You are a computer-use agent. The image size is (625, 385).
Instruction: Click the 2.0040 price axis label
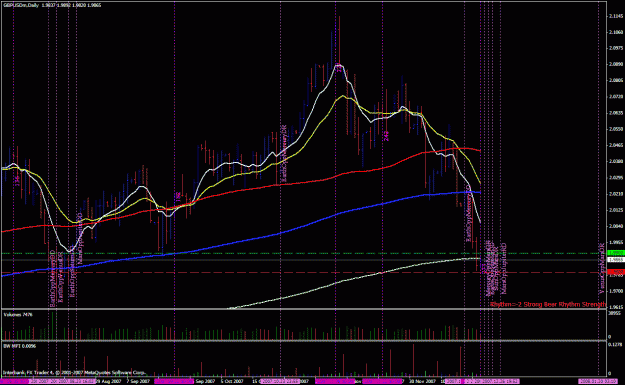coord(616,226)
